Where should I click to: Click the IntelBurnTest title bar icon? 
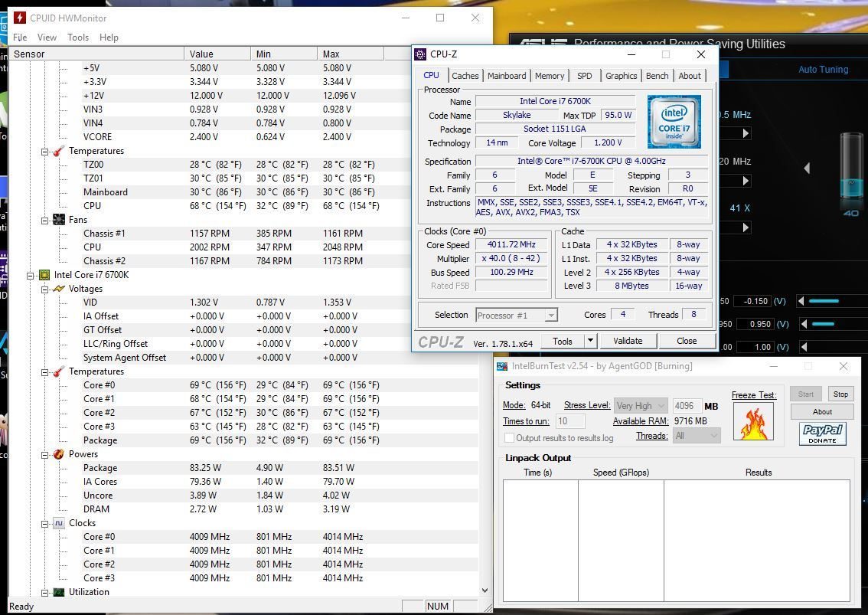(x=502, y=366)
